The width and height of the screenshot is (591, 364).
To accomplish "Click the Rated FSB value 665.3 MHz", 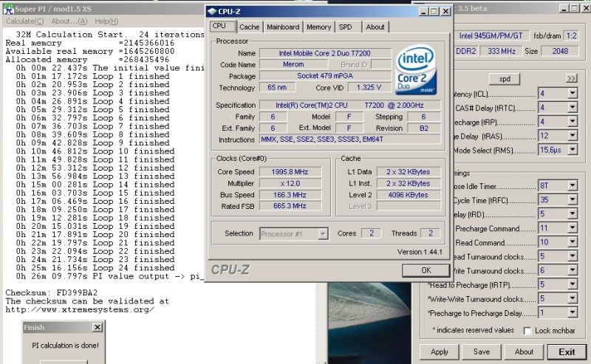I will pyautogui.click(x=290, y=206).
